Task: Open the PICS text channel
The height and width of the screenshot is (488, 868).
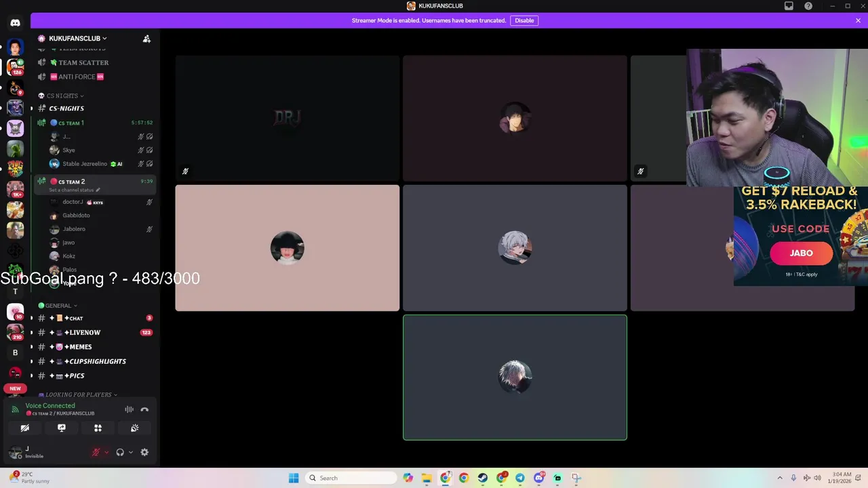Action: [x=95, y=375]
